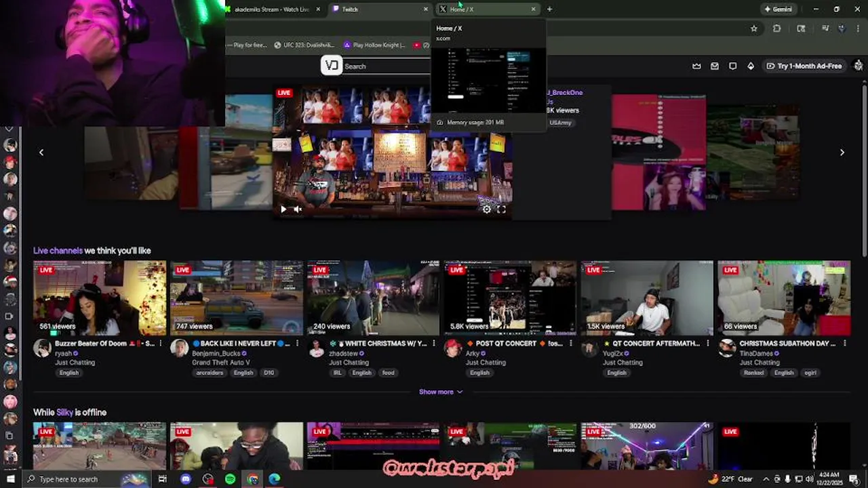Open Task View on the taskbar

(163, 479)
